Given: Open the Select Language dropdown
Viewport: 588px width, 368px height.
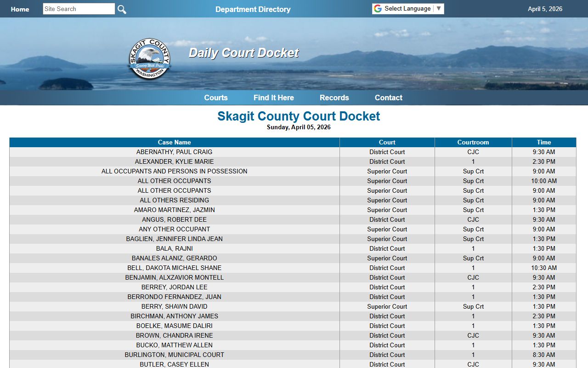Looking at the screenshot, I should coord(408,9).
